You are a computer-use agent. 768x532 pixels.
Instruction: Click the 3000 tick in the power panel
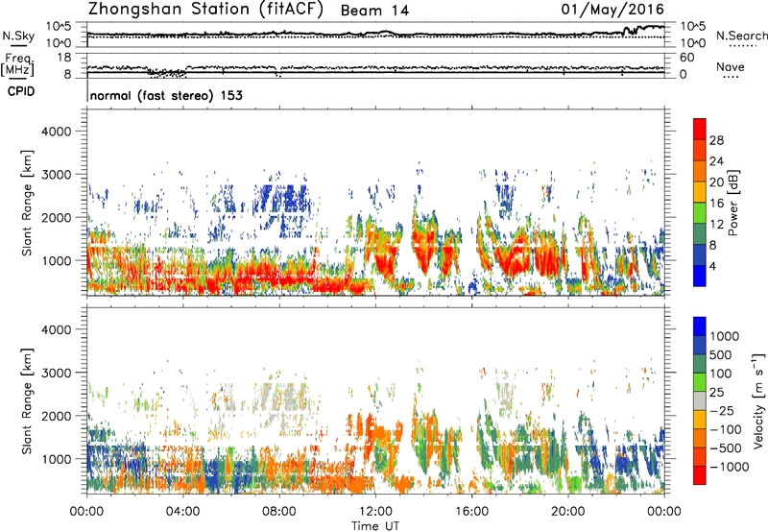tap(56, 175)
